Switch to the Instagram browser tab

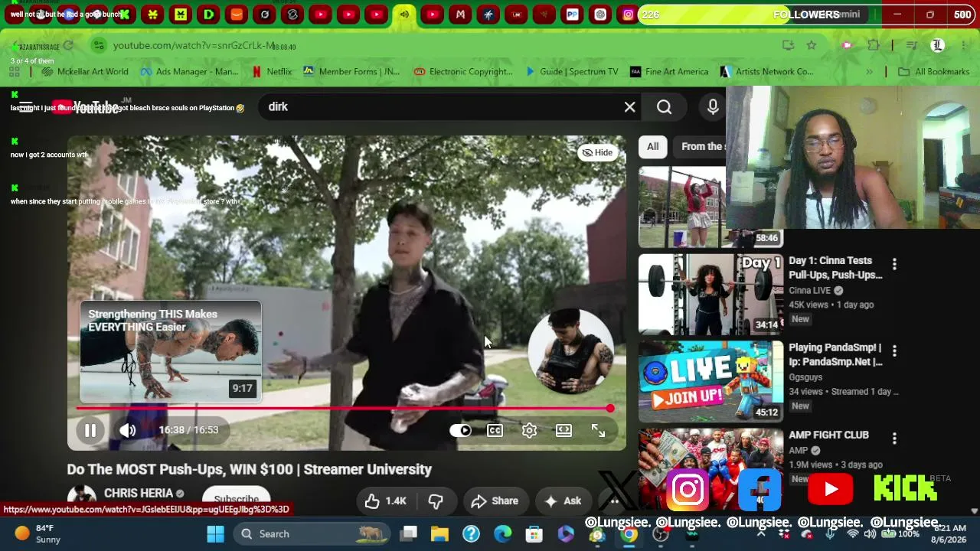pyautogui.click(x=628, y=15)
